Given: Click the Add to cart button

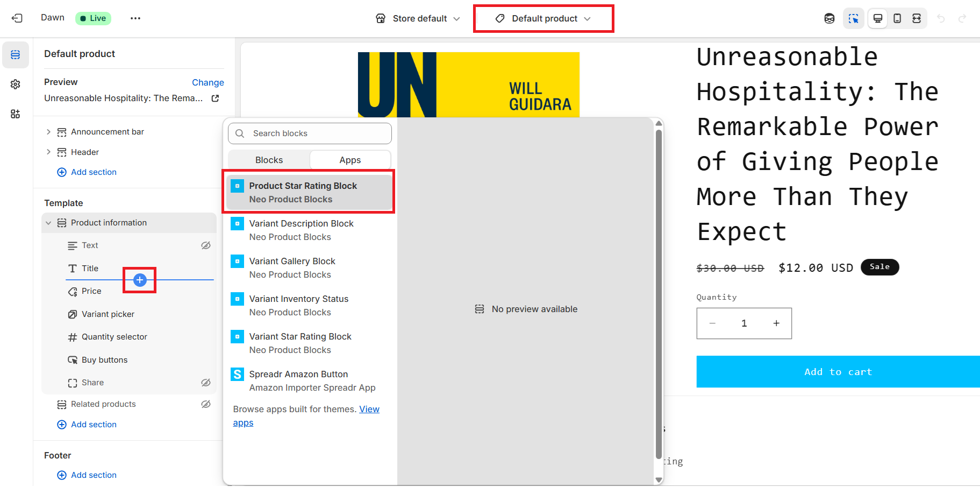Looking at the screenshot, I should pyautogui.click(x=838, y=372).
